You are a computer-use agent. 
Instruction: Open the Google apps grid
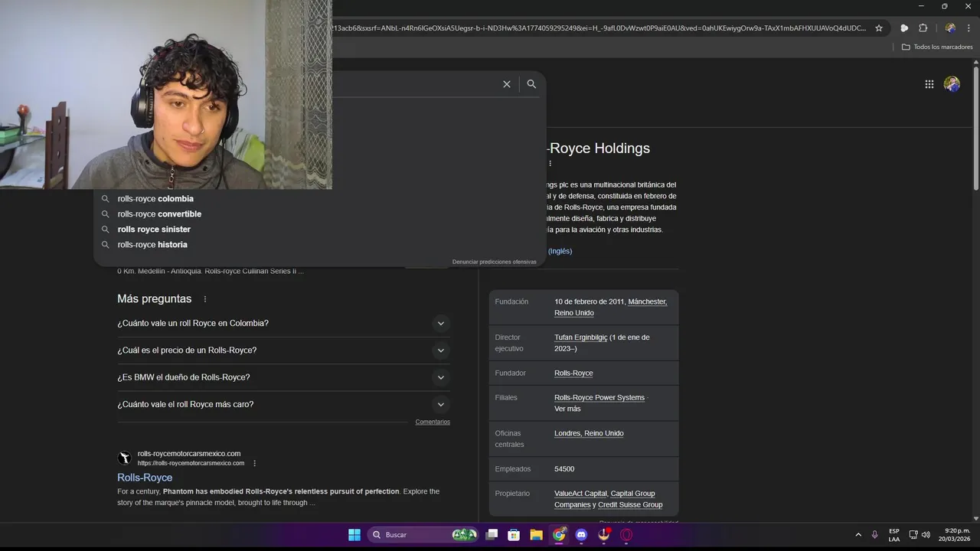coord(929,84)
